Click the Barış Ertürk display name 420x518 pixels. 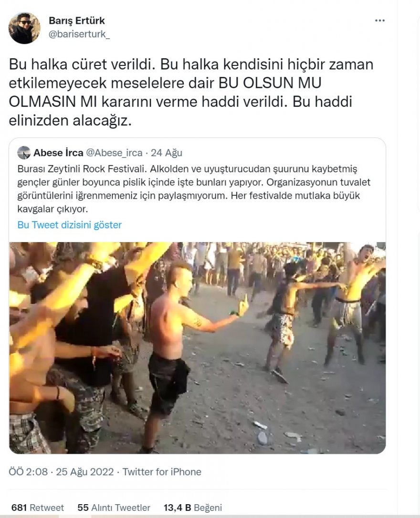77,21
